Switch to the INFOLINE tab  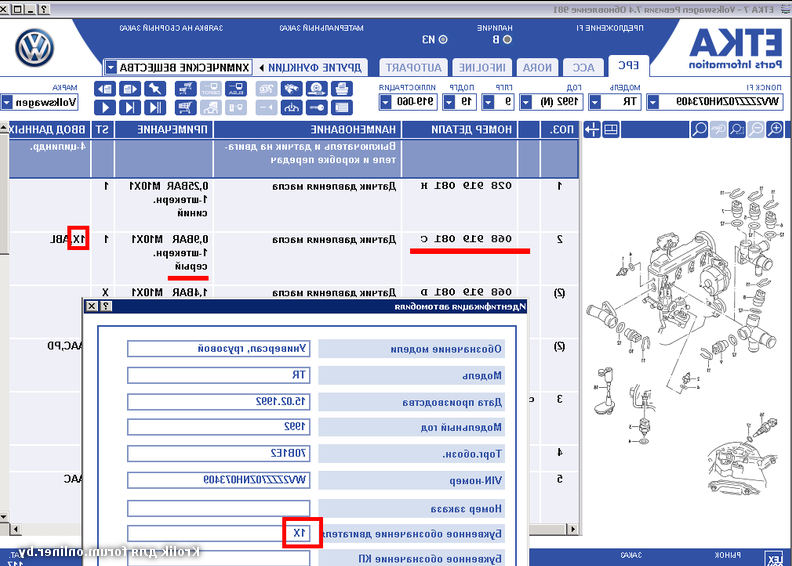[x=482, y=67]
